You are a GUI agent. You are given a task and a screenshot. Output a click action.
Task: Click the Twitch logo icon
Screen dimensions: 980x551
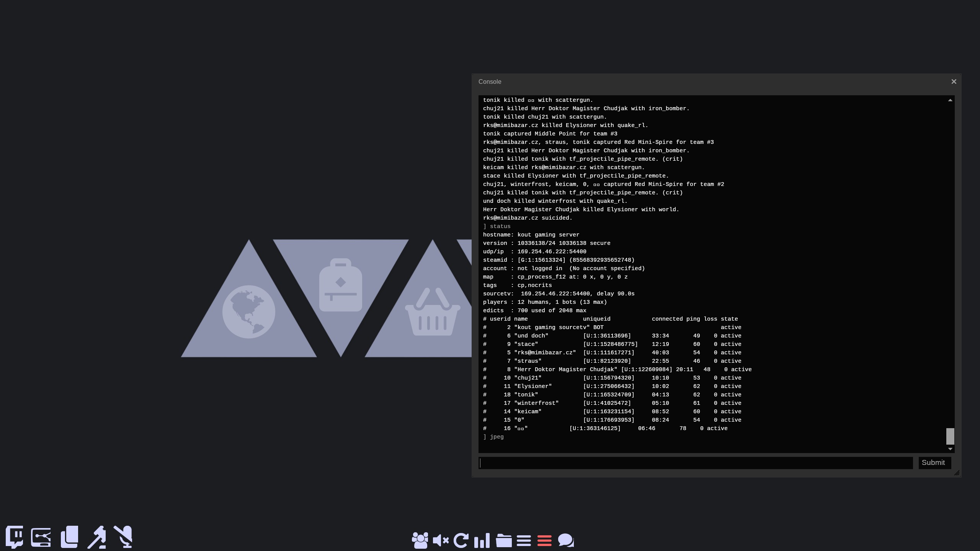tap(15, 536)
